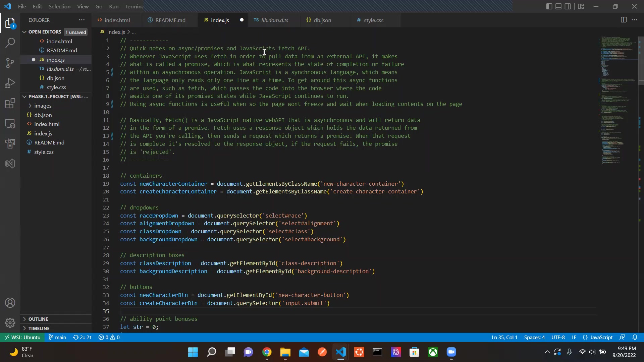This screenshot has width=644, height=362.
Task: Switch to the style.css tab
Action: [373, 20]
